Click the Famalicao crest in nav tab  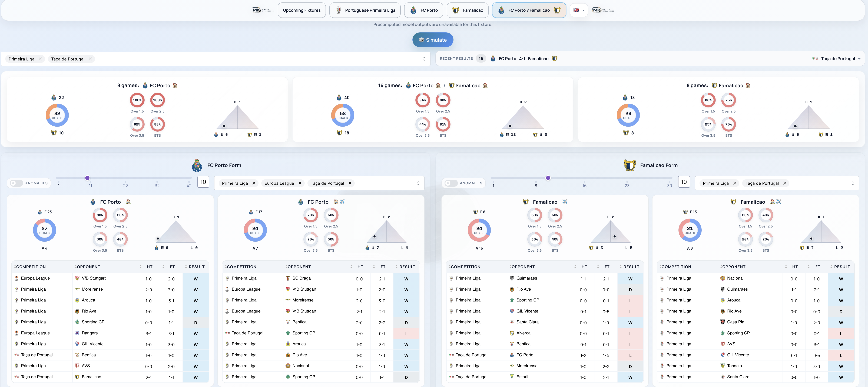pyautogui.click(x=456, y=11)
